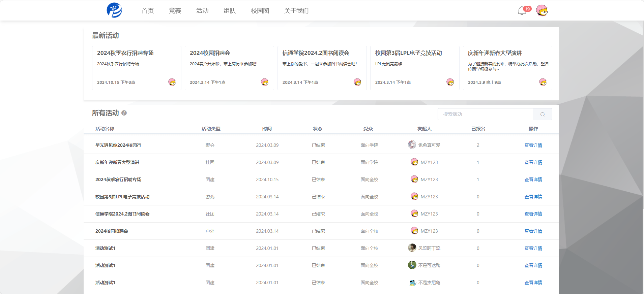The image size is (644, 294).
Task: Click 风流吓丁流 avatar
Action: point(412,248)
